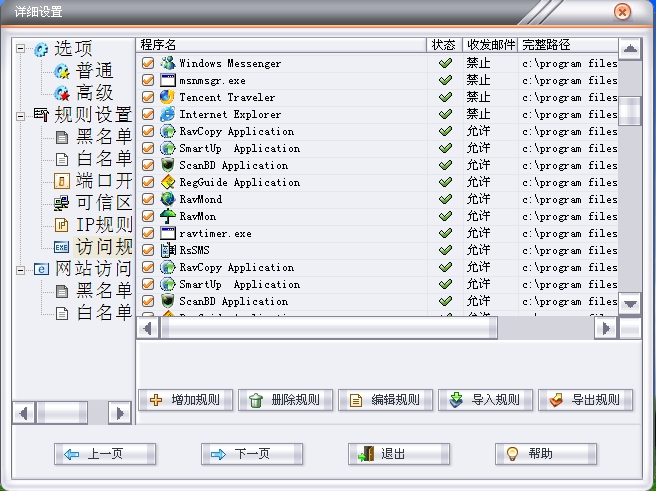Disable the RavMon rule checkbox
656x491 pixels.
click(148, 216)
